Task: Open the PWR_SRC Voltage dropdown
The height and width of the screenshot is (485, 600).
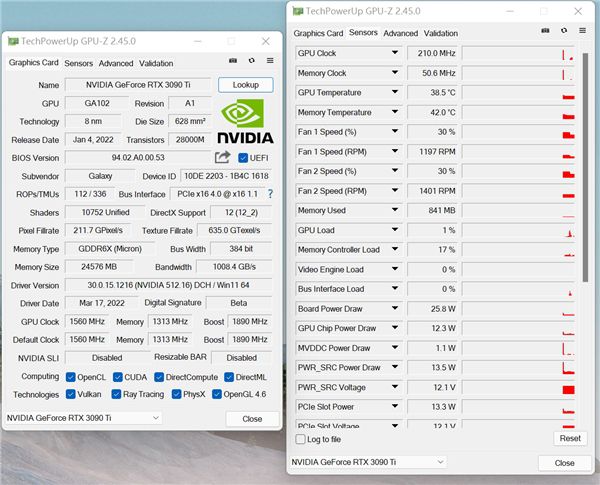Action: tap(395, 387)
